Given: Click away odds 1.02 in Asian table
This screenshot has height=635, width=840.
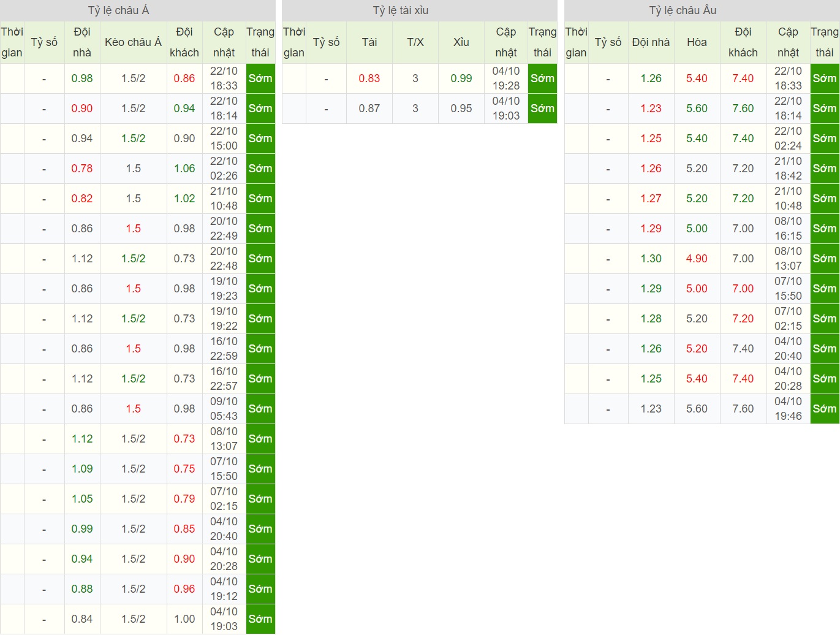Looking at the screenshot, I should coord(184,199).
